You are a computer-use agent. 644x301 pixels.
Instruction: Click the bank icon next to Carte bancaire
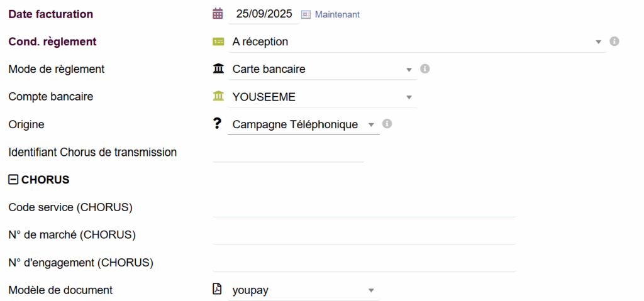[218, 68]
